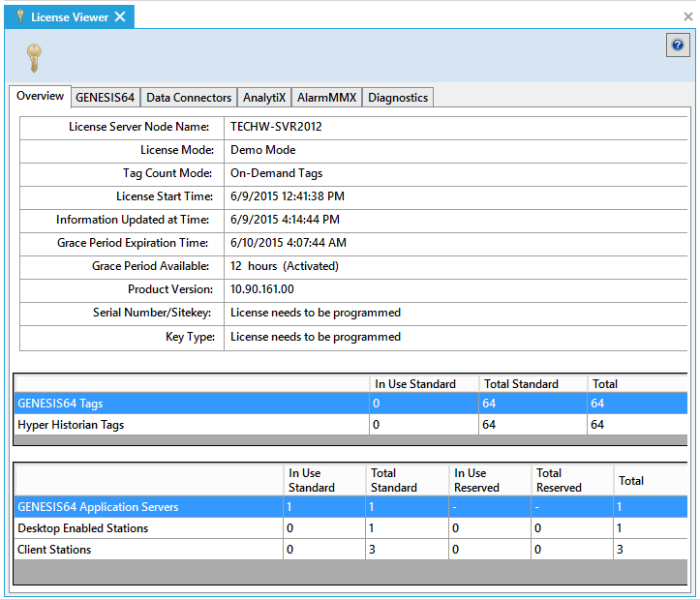The width and height of the screenshot is (700, 600).
Task: Click the gold key icon
Action: 33,58
